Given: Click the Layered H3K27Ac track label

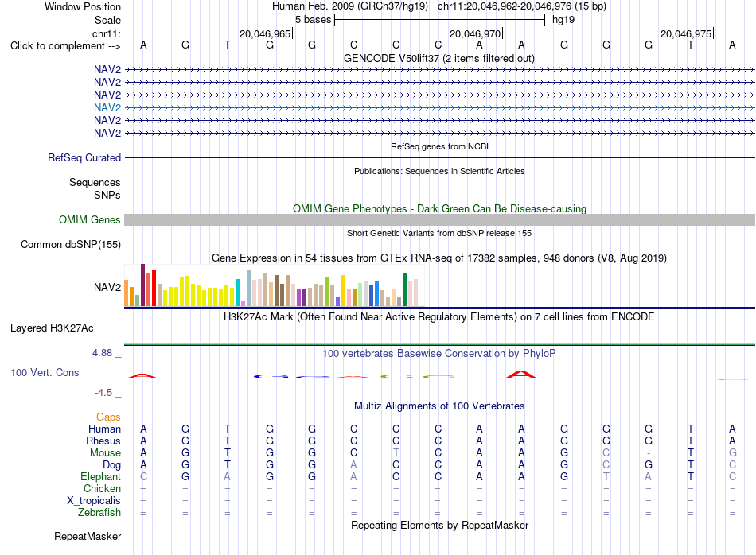Looking at the screenshot, I should coord(52,328).
